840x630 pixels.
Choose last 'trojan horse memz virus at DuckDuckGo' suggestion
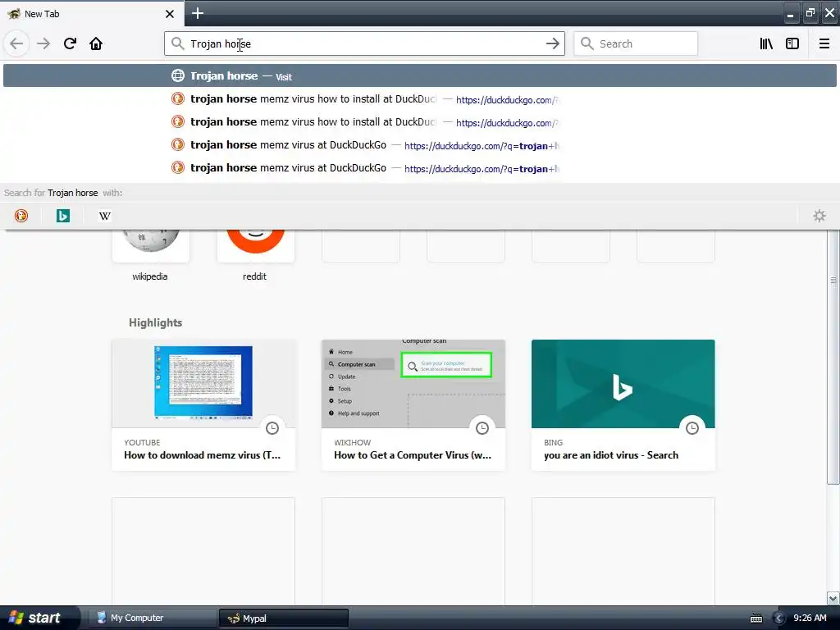click(x=420, y=168)
